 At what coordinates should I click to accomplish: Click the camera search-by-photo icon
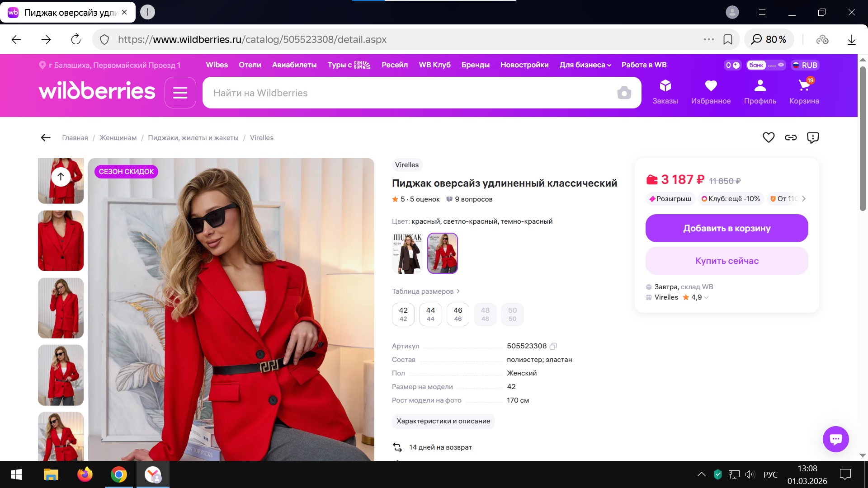tap(624, 93)
